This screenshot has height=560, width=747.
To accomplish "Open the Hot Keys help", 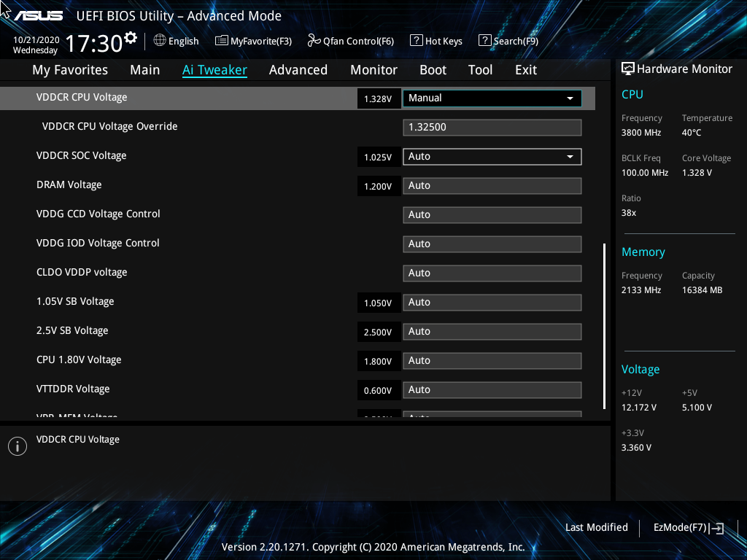I will pyautogui.click(x=436, y=41).
